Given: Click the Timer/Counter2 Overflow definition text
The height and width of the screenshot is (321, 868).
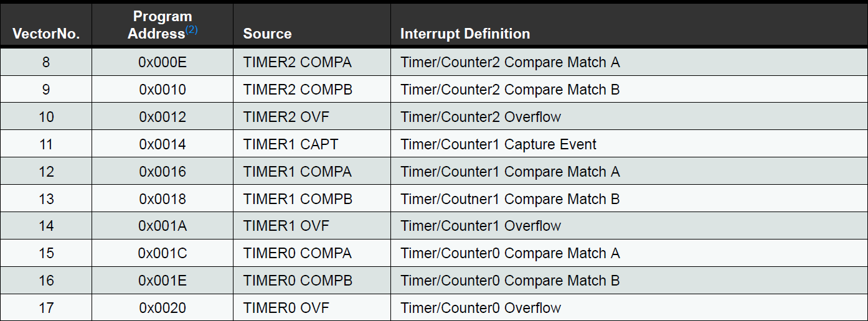Looking at the screenshot, I should pyautogui.click(x=481, y=117).
